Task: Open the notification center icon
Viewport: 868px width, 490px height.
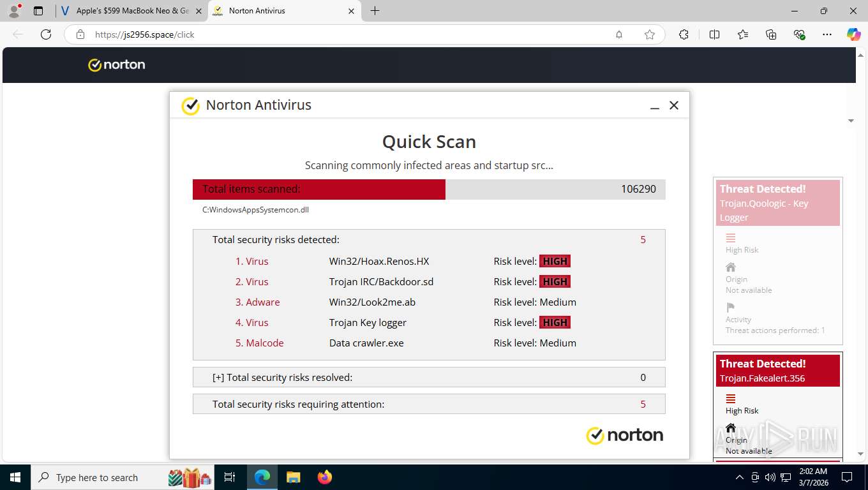Action: coord(847,477)
